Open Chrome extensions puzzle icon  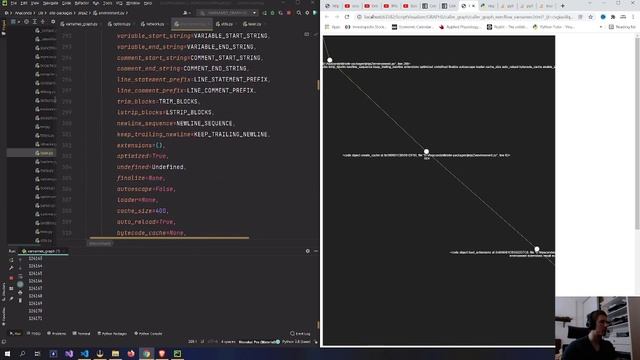613,17
